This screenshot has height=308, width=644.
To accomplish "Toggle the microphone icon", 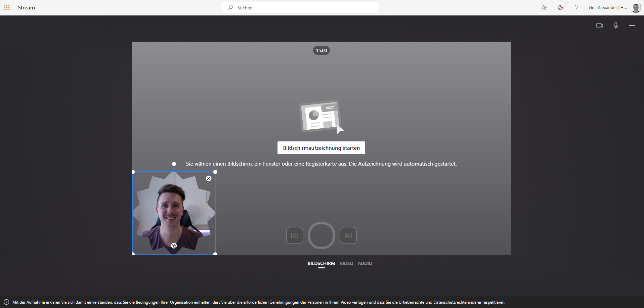I will pos(616,26).
